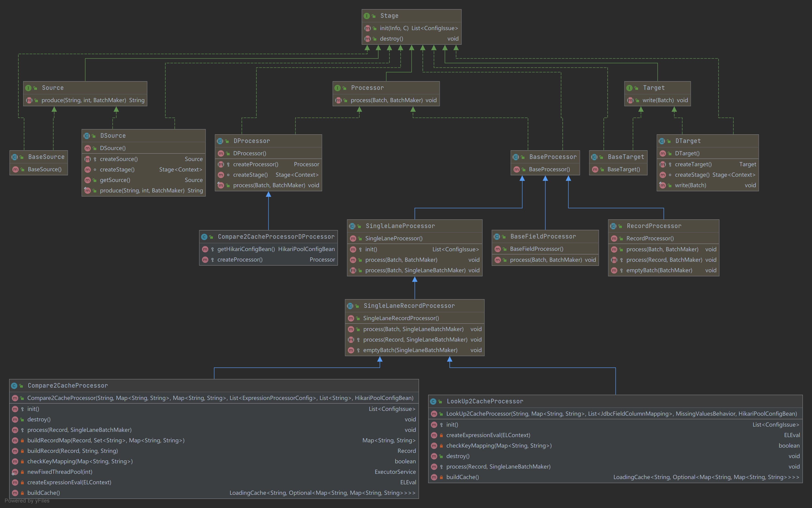This screenshot has height=508, width=812.
Task: Click emptyBatch(BatchMaker) method in RecordProcessor
Action: coord(659,270)
